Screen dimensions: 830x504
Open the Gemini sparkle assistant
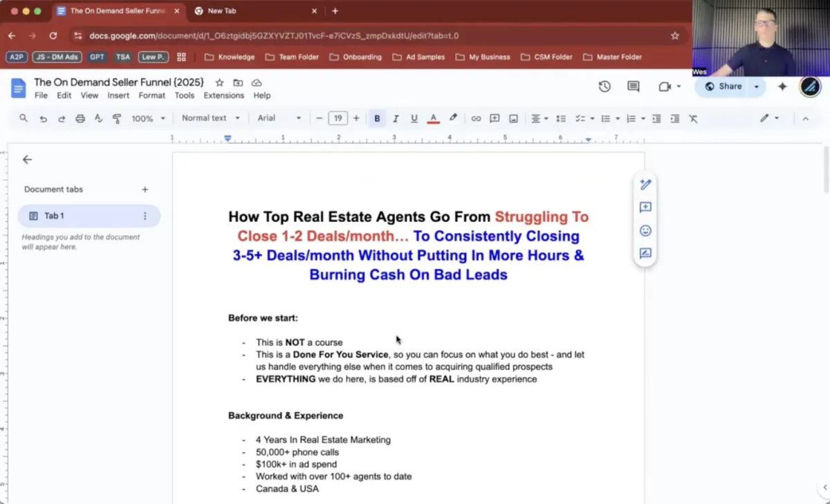click(782, 86)
